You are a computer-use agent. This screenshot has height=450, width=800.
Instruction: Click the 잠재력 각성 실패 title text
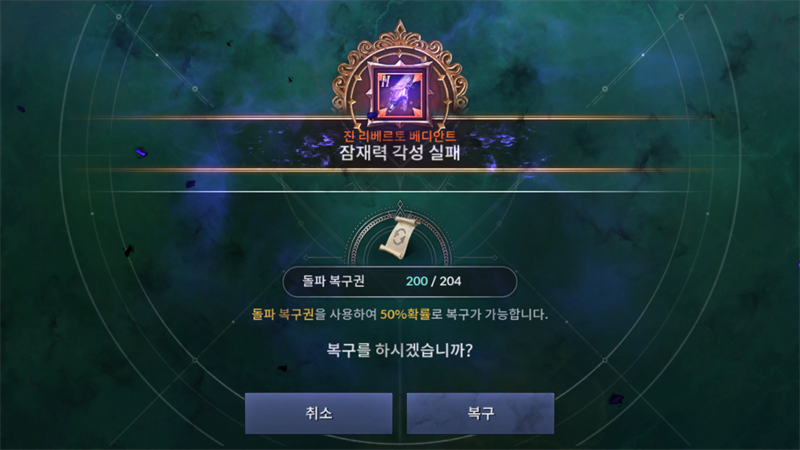(x=400, y=153)
